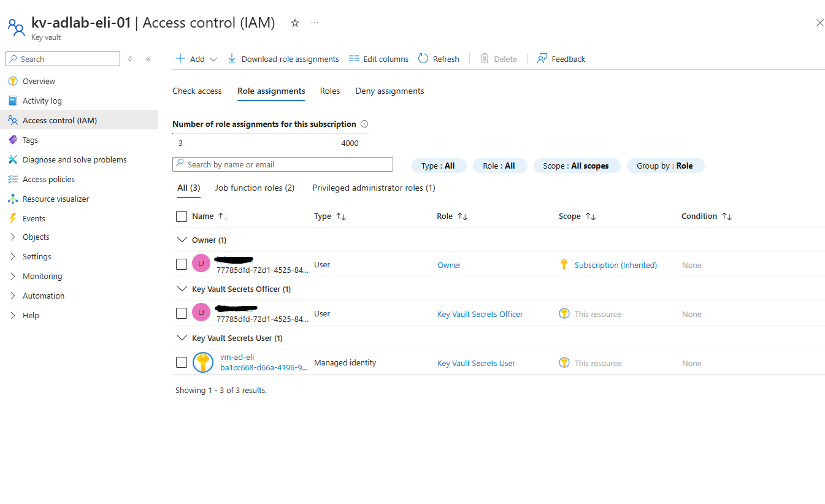Check the box for the vm-ad-eli row
825x504 pixels.
[182, 362]
